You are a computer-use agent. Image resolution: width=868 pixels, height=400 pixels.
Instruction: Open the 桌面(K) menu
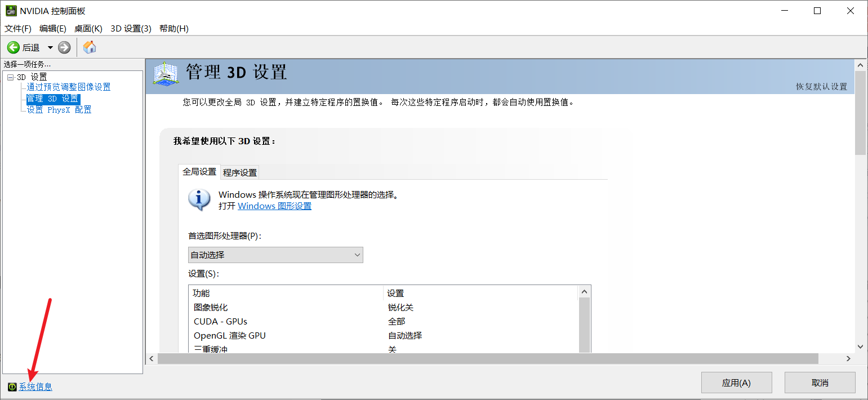pyautogui.click(x=88, y=28)
